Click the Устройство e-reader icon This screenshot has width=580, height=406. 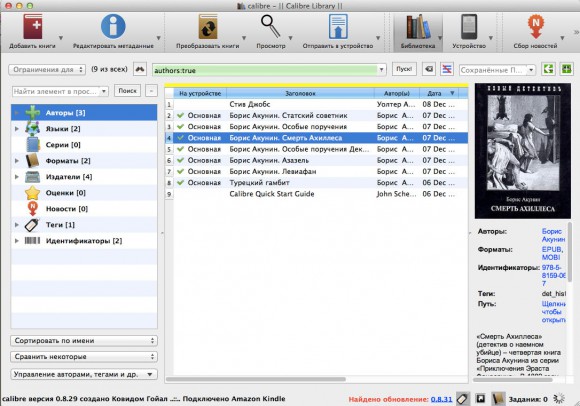469,27
